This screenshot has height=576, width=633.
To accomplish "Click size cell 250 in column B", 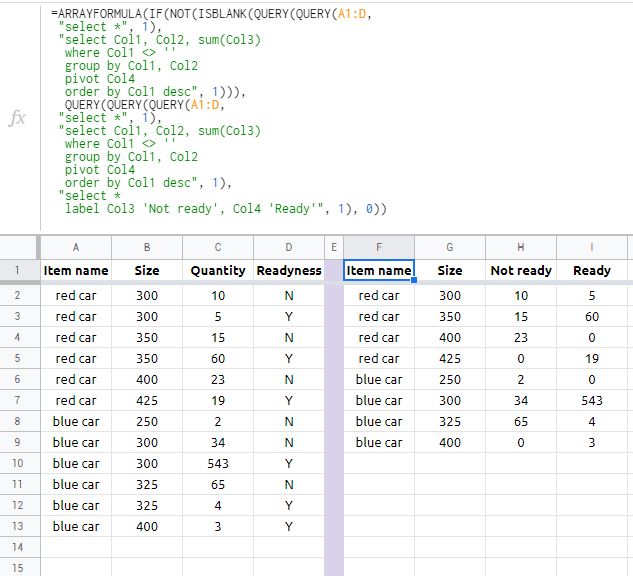I will point(147,421).
